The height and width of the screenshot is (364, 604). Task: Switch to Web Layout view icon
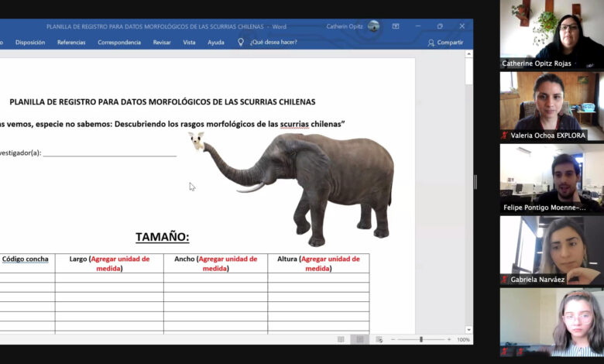tap(379, 339)
